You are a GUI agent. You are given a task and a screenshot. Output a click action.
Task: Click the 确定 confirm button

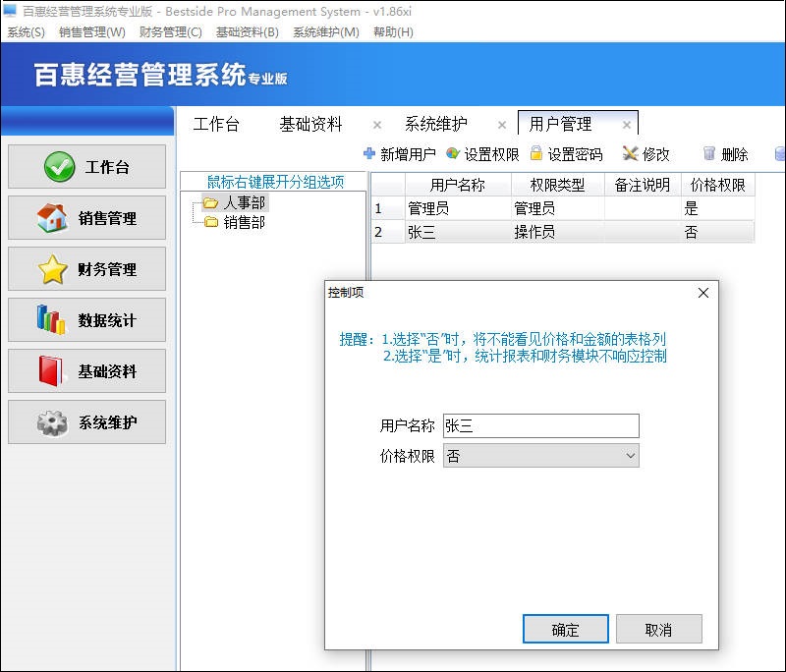tap(566, 629)
